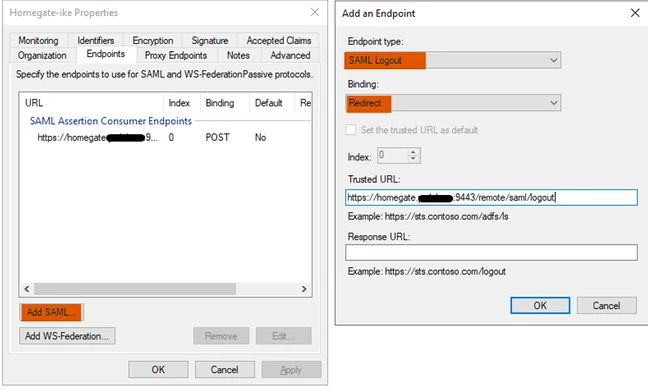Click left arrow of endpoint list scrollbar
The width and height of the screenshot is (648, 390).
pyautogui.click(x=27, y=289)
